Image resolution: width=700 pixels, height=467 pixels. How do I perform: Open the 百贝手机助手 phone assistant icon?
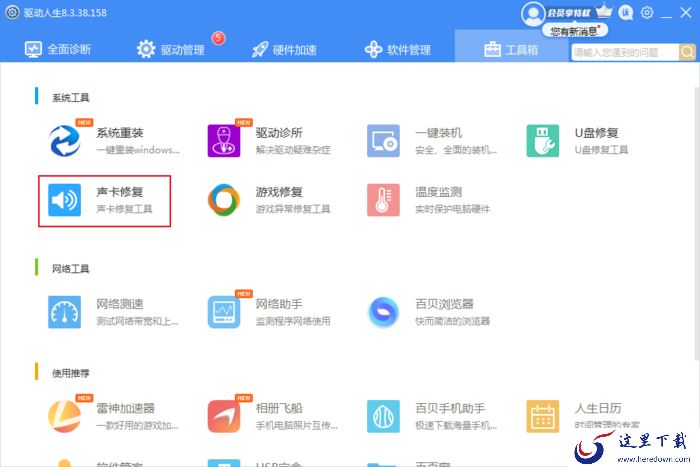pos(383,417)
